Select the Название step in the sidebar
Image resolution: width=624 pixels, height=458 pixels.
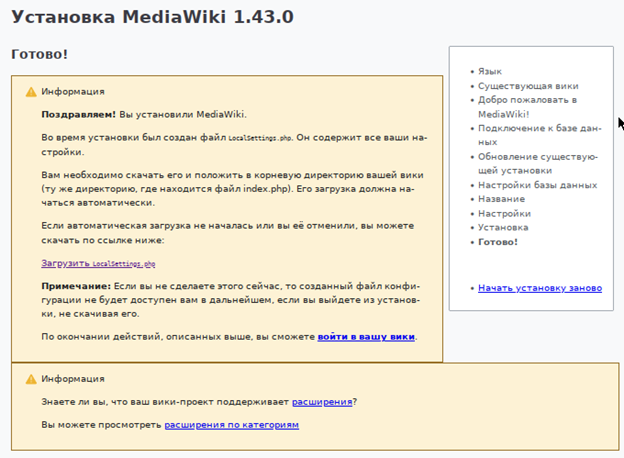coord(502,199)
